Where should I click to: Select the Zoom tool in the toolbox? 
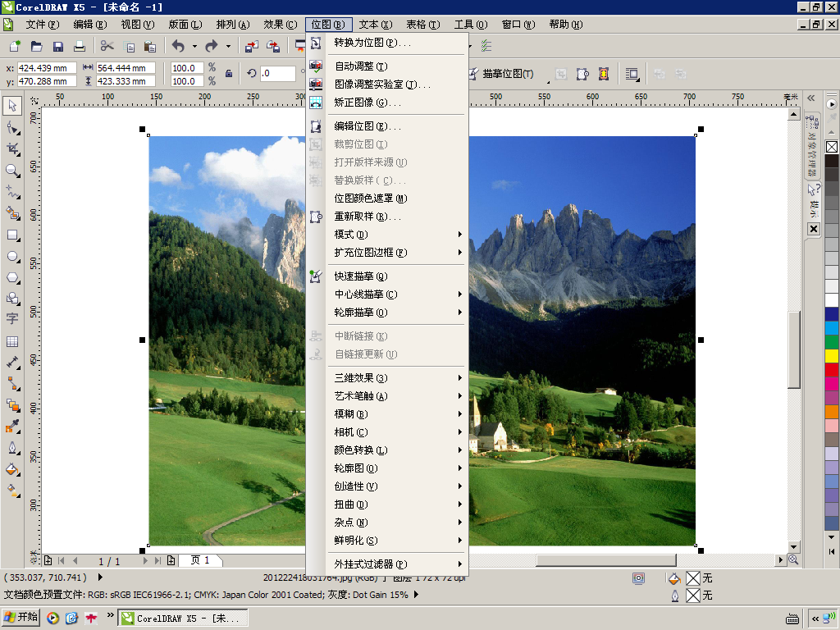(12, 171)
